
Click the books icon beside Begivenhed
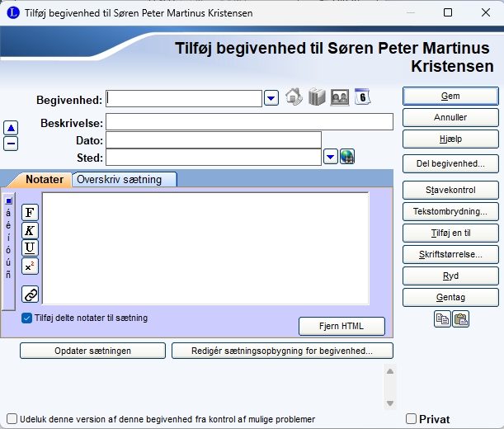317,98
